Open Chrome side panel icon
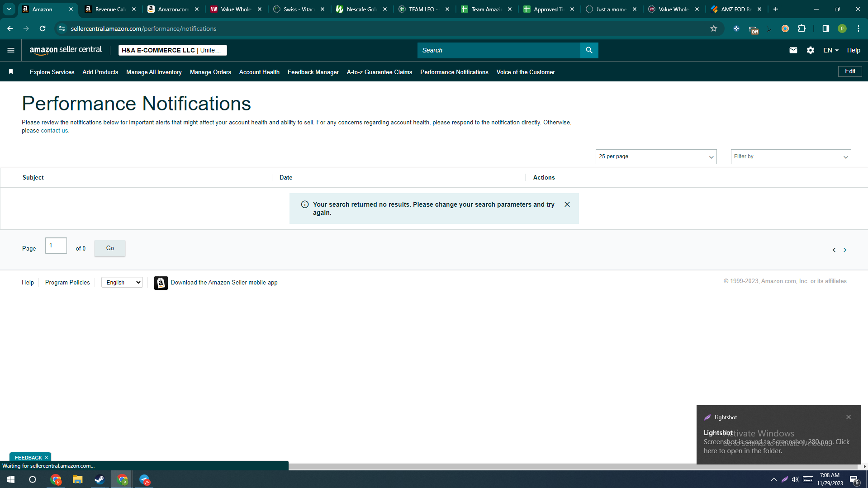 (x=825, y=28)
